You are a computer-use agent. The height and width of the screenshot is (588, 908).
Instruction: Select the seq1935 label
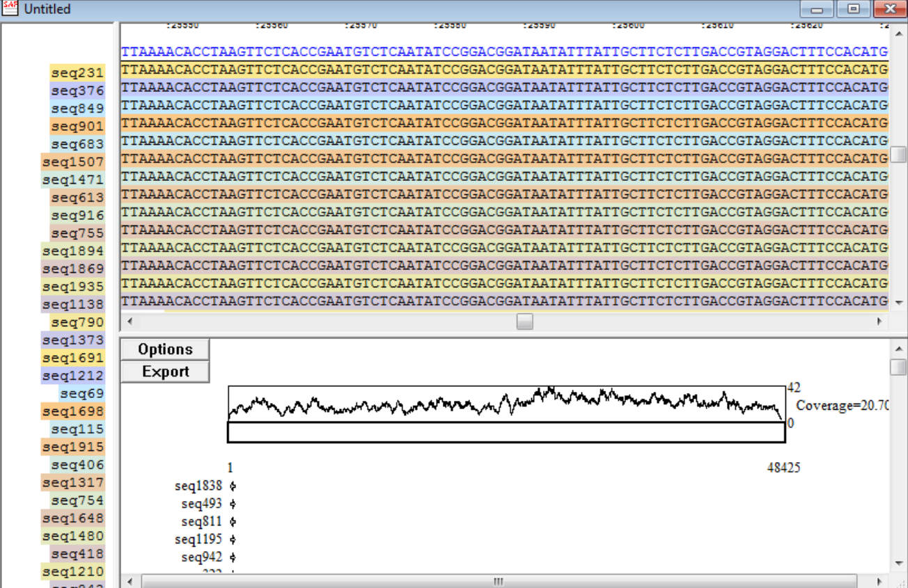click(73, 287)
